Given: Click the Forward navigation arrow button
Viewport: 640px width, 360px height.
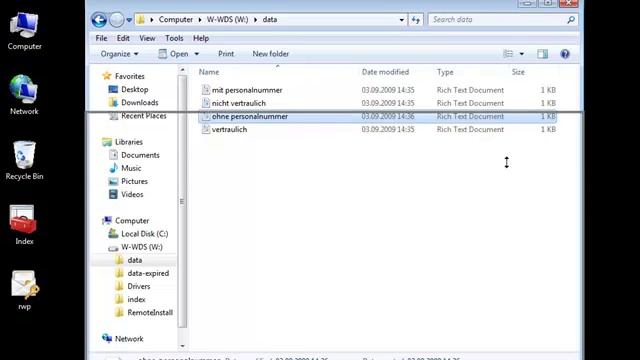Looking at the screenshot, I should [116, 20].
